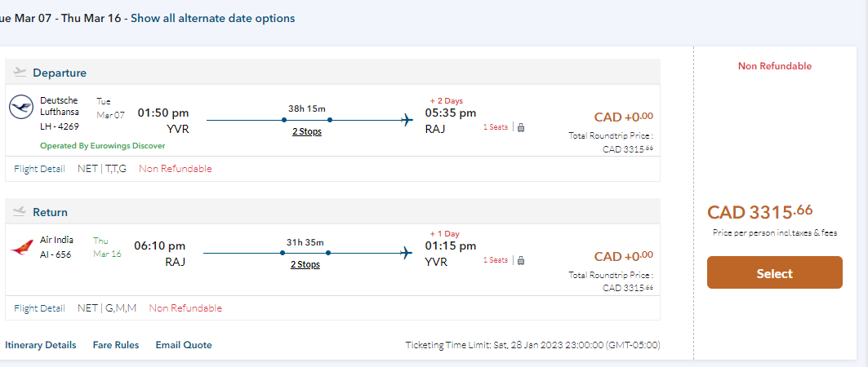Expand 2 Stops details for departure flight
Screen dimensions: 868x367
306,132
